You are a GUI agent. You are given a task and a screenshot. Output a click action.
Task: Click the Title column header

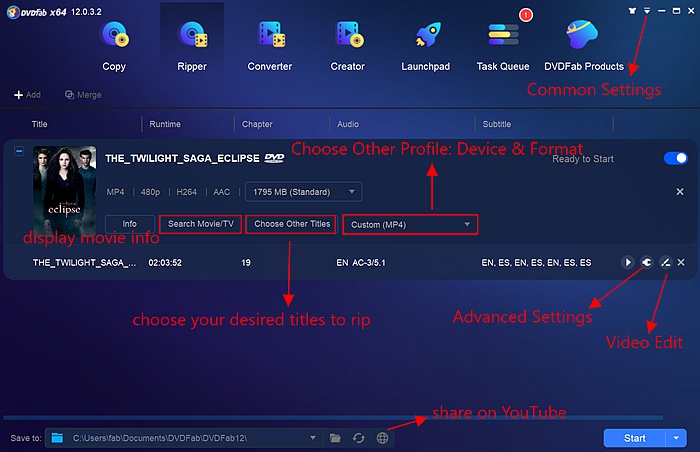click(x=39, y=124)
